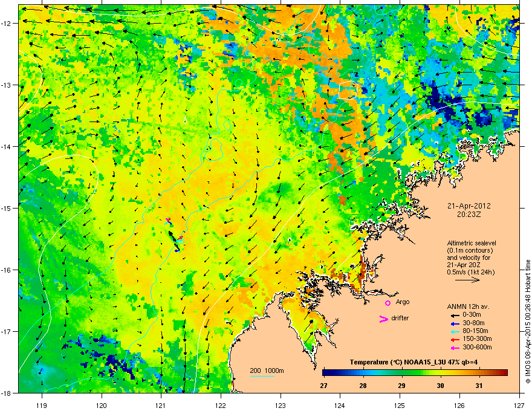Click the colorbar tick label 31
532x411 pixels.
(479, 386)
